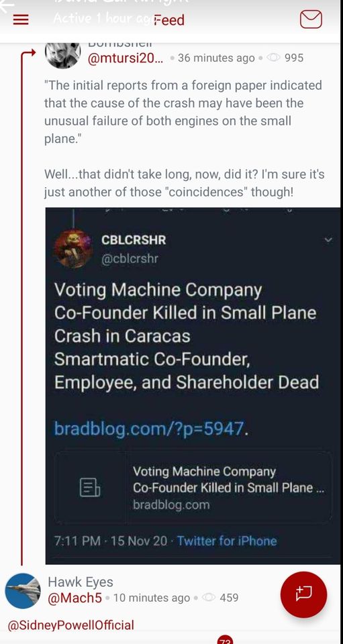Screen dimensions: 343x644
Task: Tap the red compose post button
Action: (303, 594)
